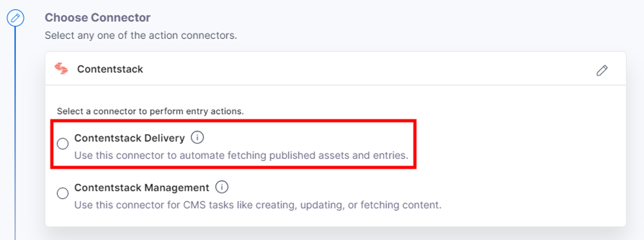Click the step edit pencil circle icon
Viewport: 644px width, 240px height.
click(x=15, y=18)
